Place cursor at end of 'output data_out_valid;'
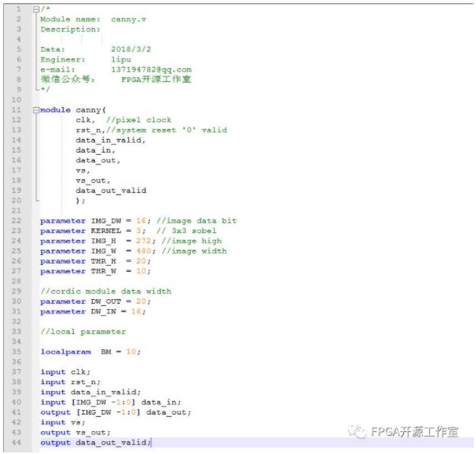The height and width of the screenshot is (454, 476). coord(152,443)
